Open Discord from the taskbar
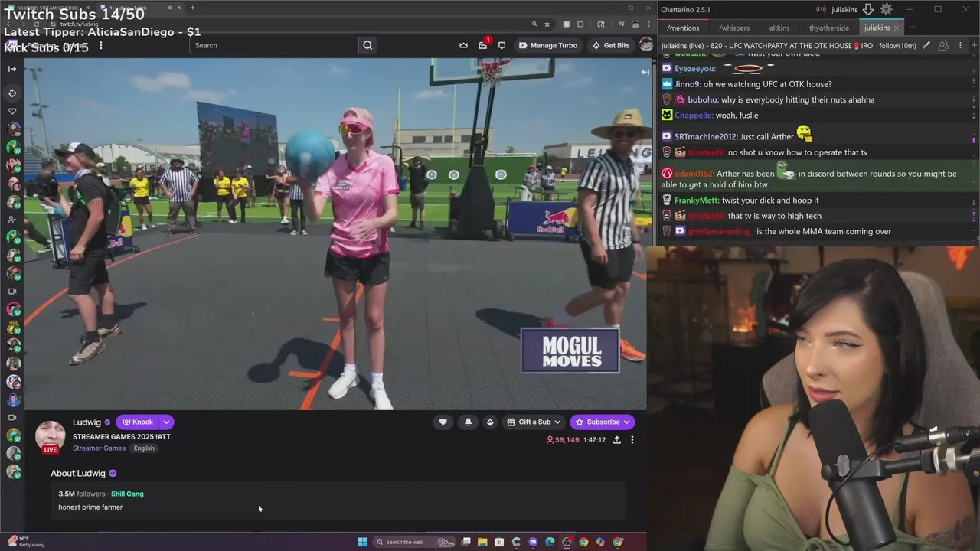The width and height of the screenshot is (980, 551). point(533,542)
